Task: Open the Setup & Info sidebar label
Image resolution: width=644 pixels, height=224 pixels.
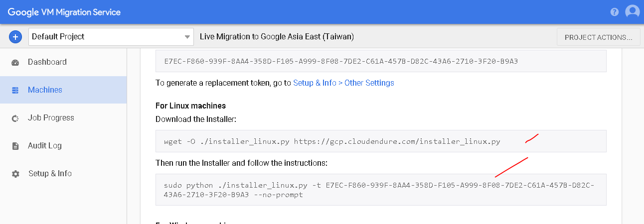Action: 50,174
